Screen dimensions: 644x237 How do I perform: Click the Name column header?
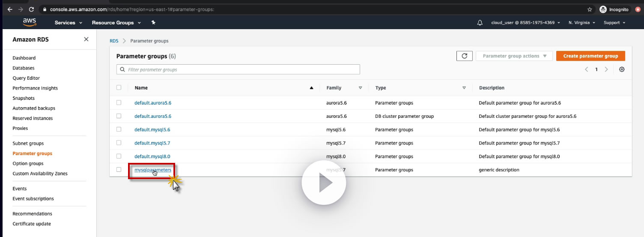click(x=141, y=88)
